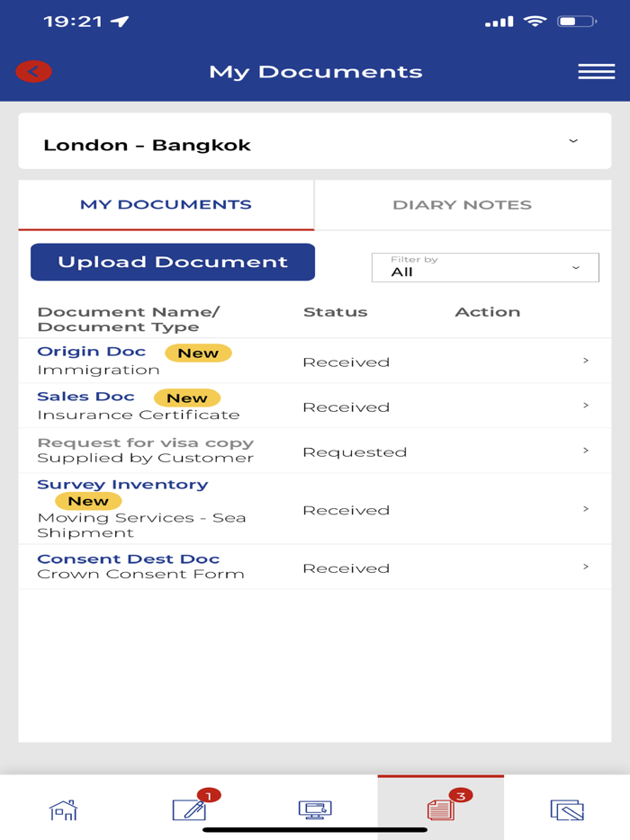Open the notes icon with badge 1

[x=190, y=809]
